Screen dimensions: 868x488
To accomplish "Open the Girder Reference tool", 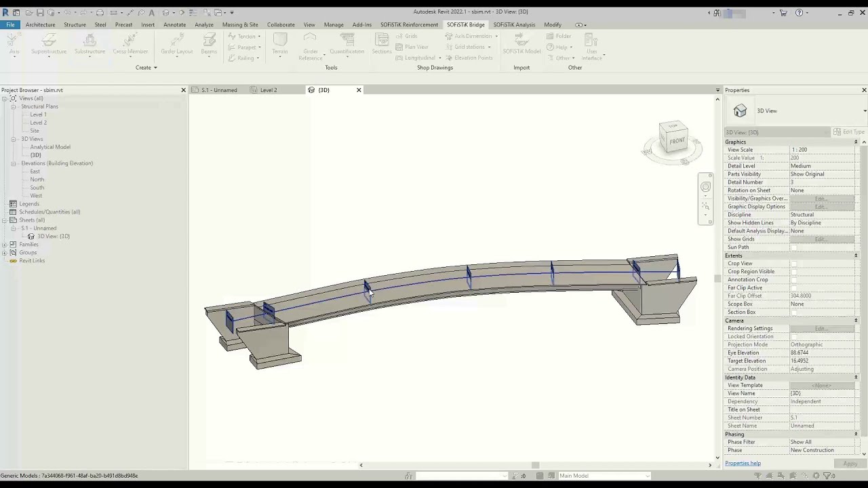I will [311, 47].
